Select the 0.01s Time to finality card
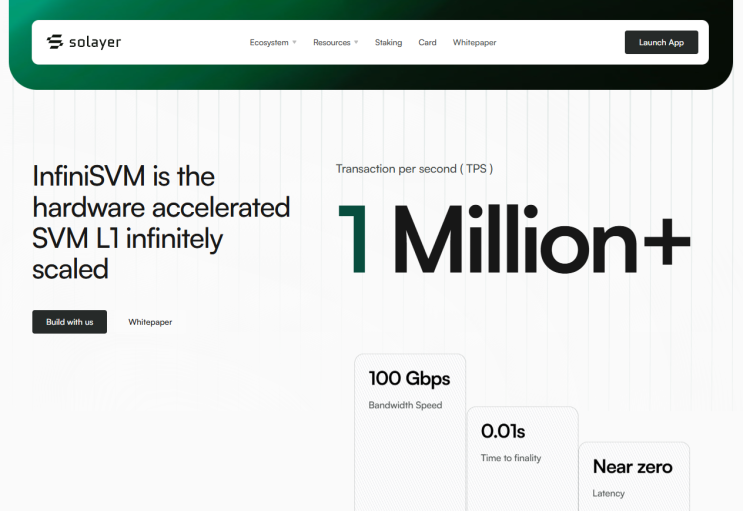 (x=522, y=458)
